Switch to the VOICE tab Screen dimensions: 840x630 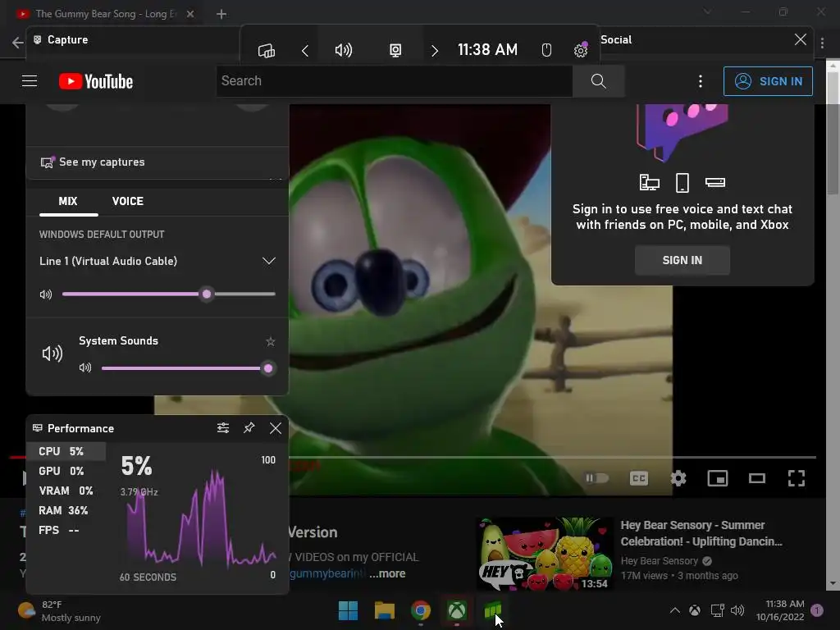[x=127, y=202]
